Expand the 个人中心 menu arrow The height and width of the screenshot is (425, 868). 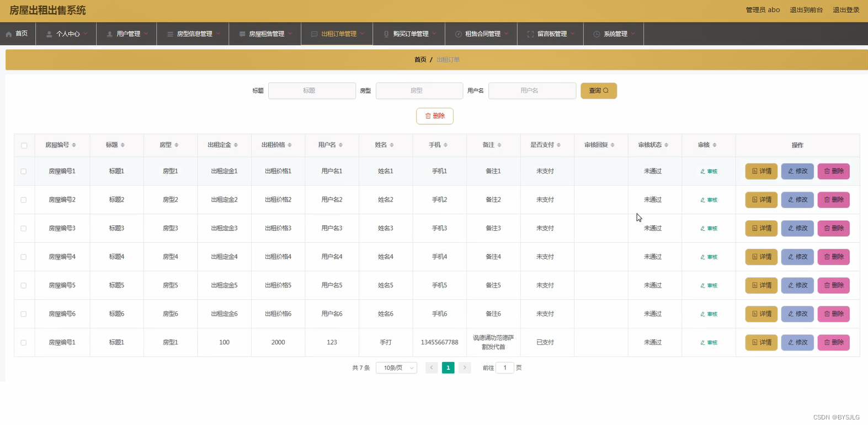point(86,34)
